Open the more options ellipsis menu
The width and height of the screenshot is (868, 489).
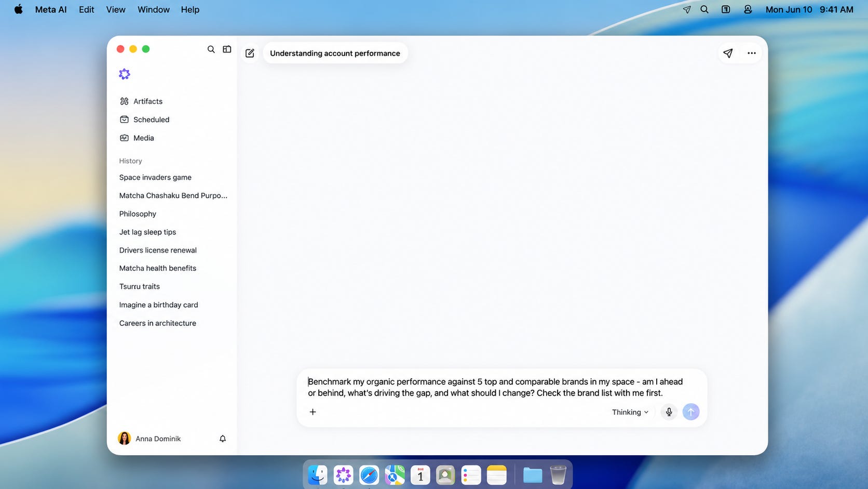pyautogui.click(x=751, y=53)
